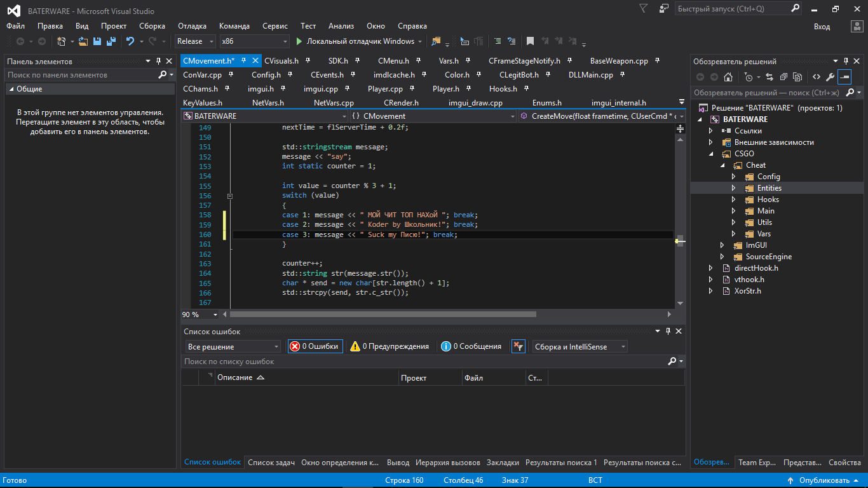Open the Team Exp... tab
The height and width of the screenshot is (488, 868).
(x=757, y=463)
